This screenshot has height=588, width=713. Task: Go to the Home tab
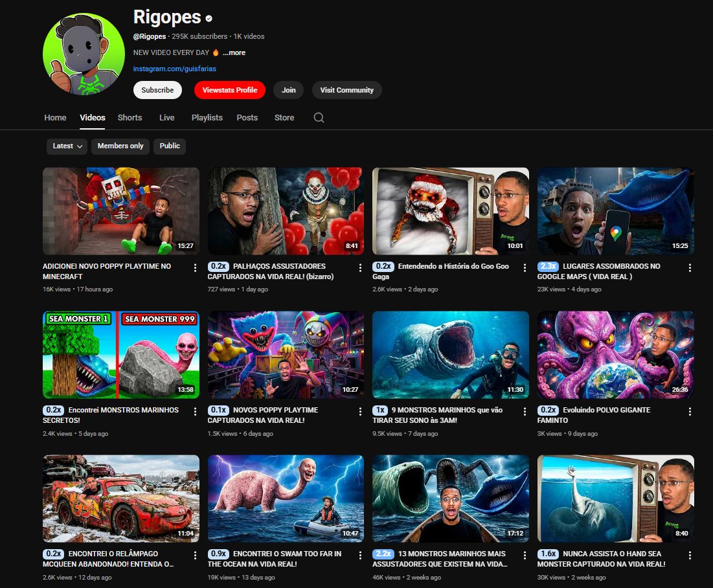tap(55, 117)
